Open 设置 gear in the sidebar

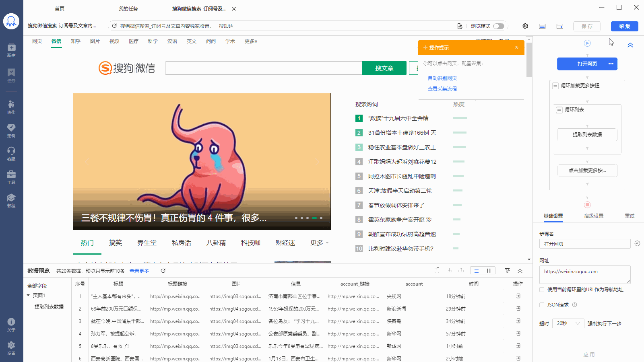point(11,348)
